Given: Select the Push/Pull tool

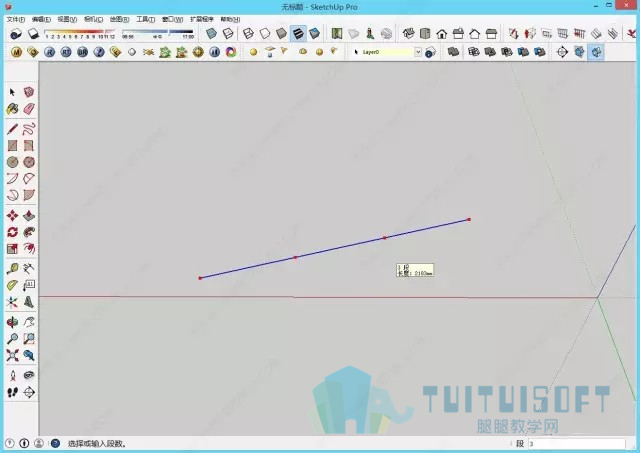Looking at the screenshot, I should 29,215.
